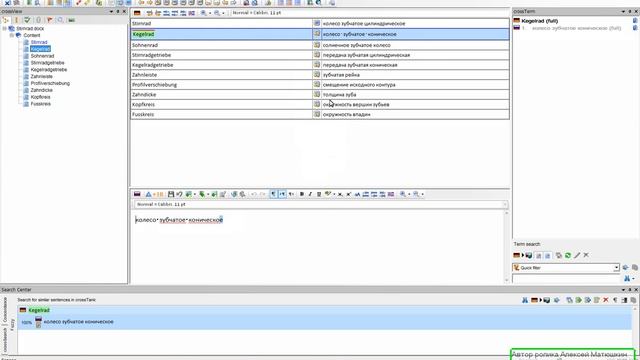The height and width of the screenshot is (360, 640).
Task: Edit term with the pencil icon
Action: [577, 256]
